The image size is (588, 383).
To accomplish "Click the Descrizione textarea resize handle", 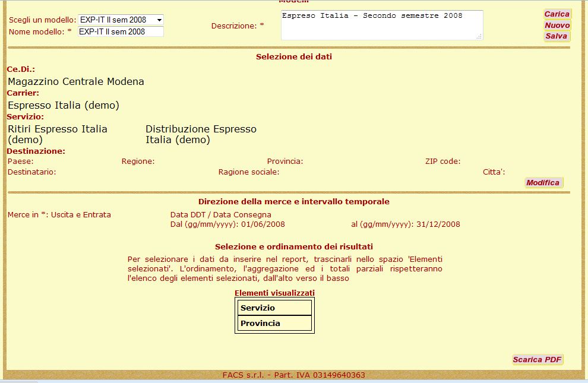I will [479, 37].
